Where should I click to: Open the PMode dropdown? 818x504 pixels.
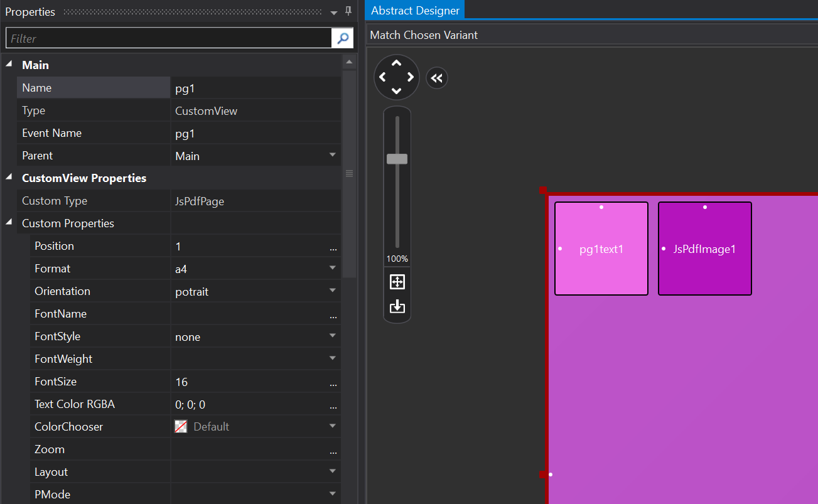tap(333, 494)
